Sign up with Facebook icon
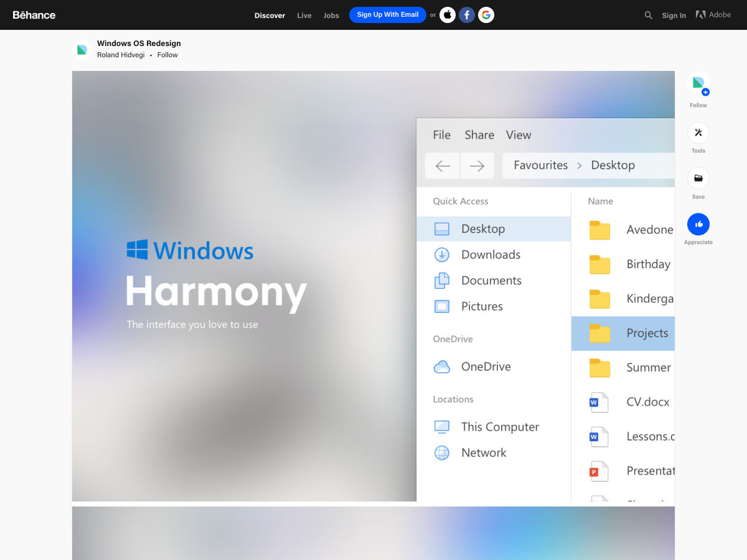Screen dimensions: 747x560 pyautogui.click(x=467, y=15)
